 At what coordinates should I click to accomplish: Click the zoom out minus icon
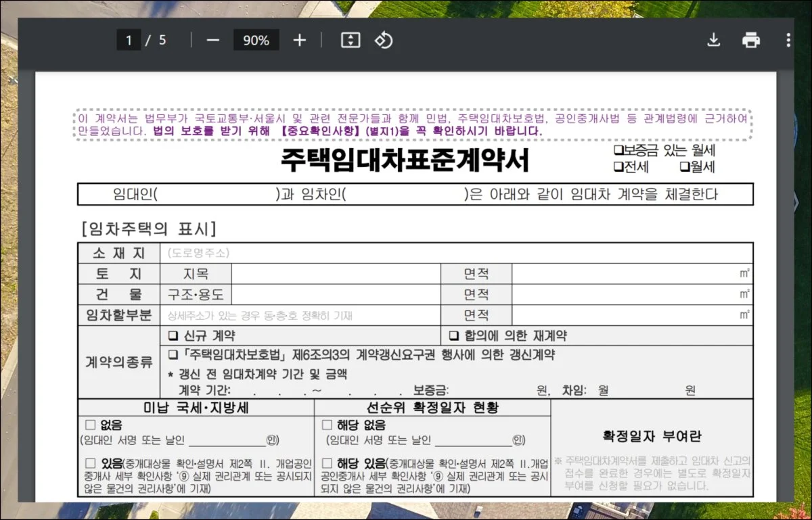click(x=213, y=41)
